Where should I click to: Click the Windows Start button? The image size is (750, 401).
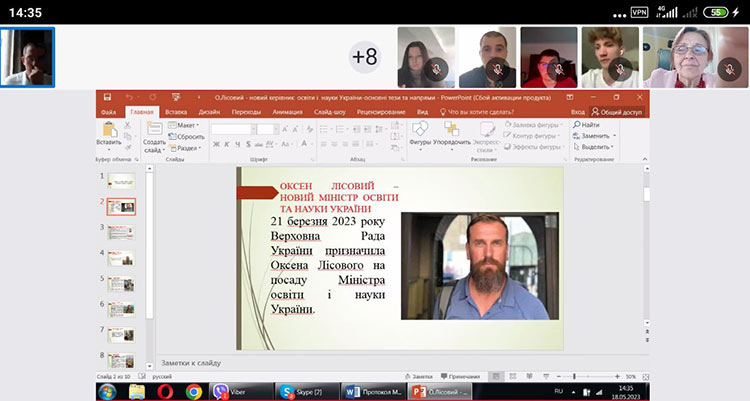106,391
